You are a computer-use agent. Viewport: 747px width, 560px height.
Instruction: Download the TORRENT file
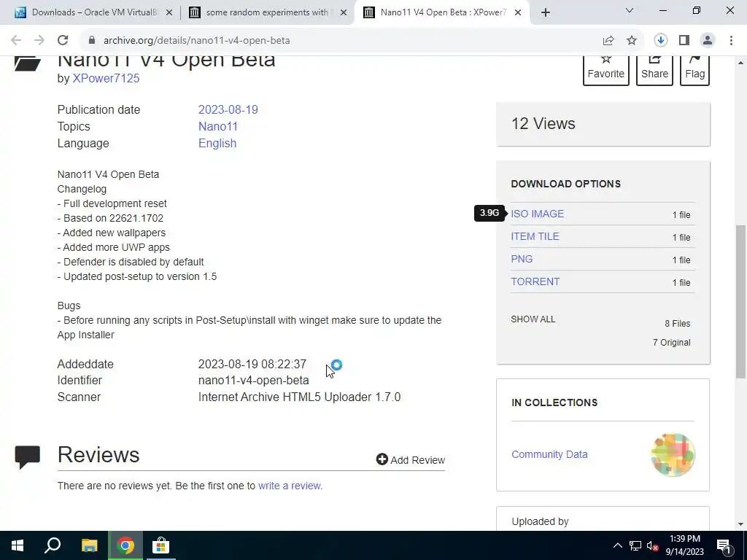pos(535,281)
